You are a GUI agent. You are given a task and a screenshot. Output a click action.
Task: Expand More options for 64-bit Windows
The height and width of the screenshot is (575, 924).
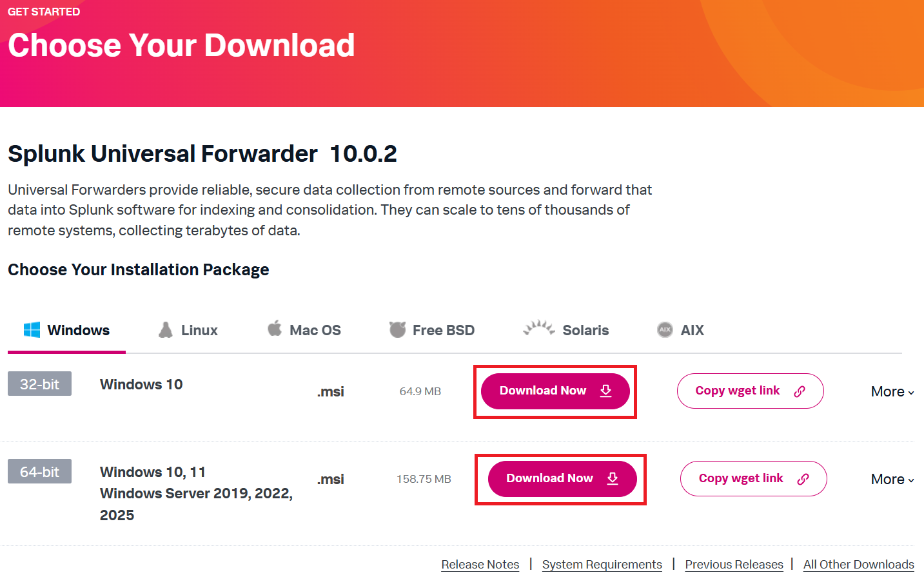pyautogui.click(x=892, y=479)
